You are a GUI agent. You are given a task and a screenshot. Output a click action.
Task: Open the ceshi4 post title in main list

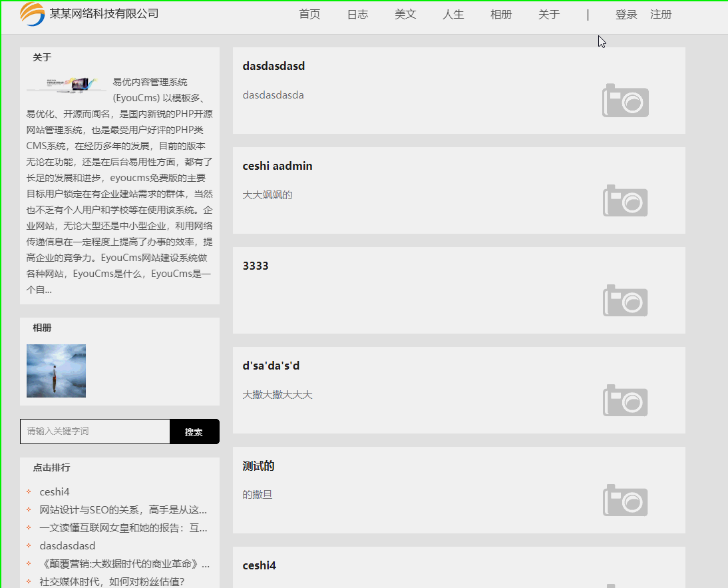[259, 565]
